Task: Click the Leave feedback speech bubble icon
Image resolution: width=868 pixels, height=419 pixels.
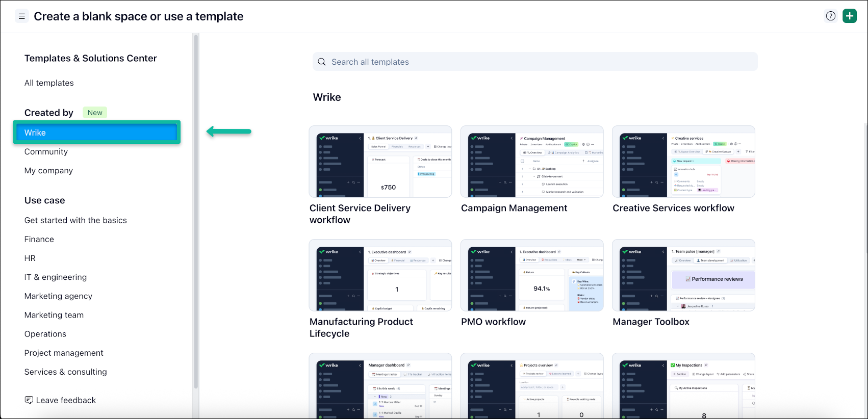Action: (x=29, y=400)
